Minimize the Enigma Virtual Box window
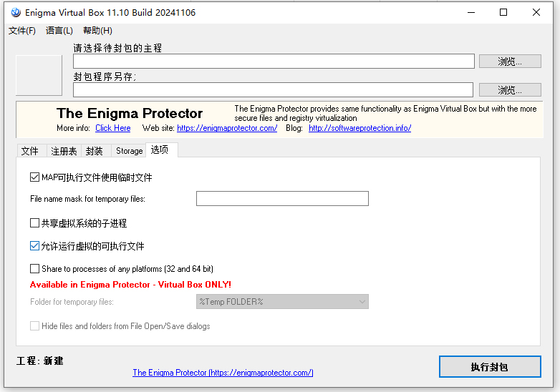Viewport: 560px width, 392px height. 471,12
